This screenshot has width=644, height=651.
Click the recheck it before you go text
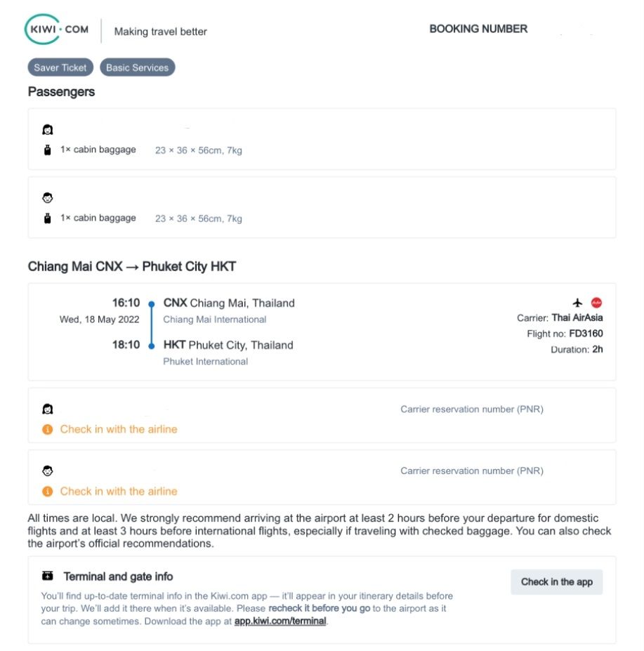[319, 609]
